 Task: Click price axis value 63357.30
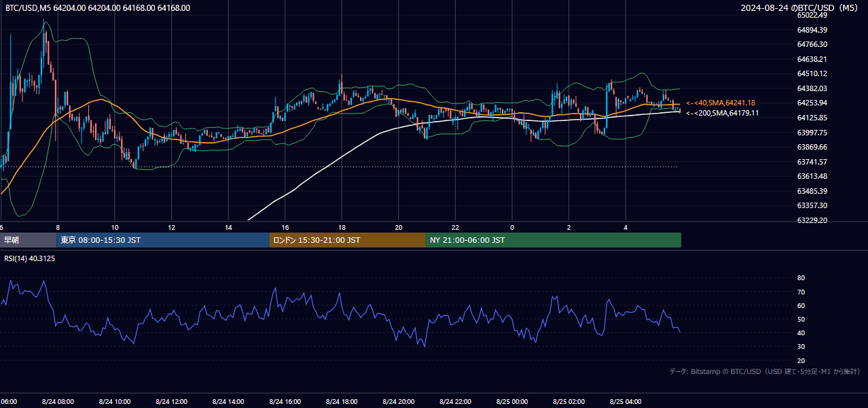click(x=812, y=205)
